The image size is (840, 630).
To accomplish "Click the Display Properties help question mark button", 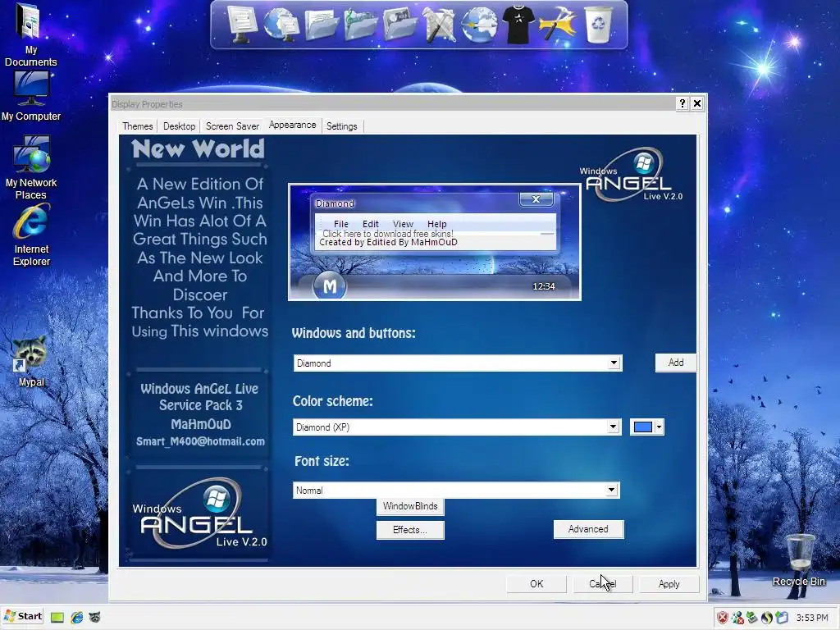I will point(682,103).
